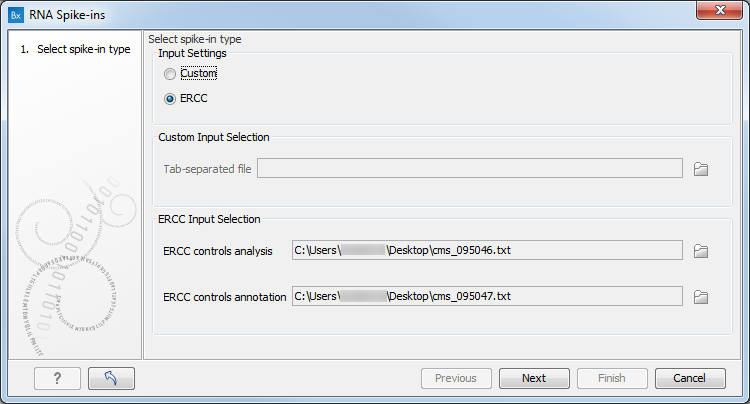
Task: Click the 'Tab-separated file' label
Action: [207, 168]
